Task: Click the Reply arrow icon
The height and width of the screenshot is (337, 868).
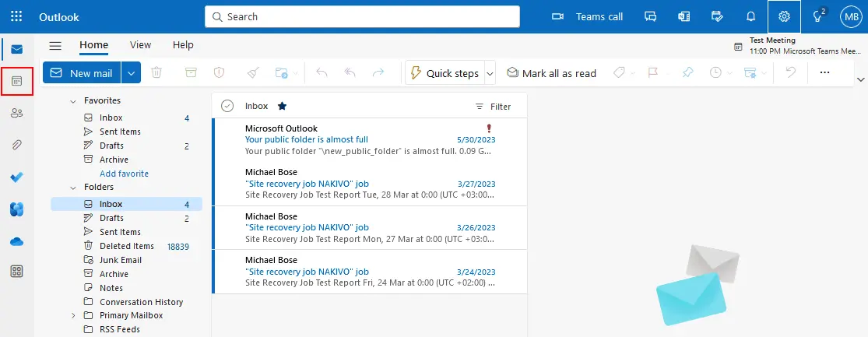Action: tap(322, 72)
